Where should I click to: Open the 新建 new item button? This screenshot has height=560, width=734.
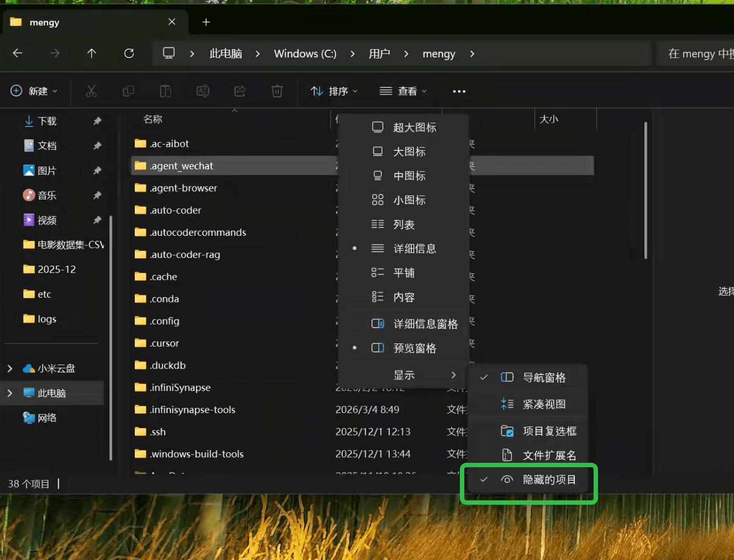tap(34, 91)
